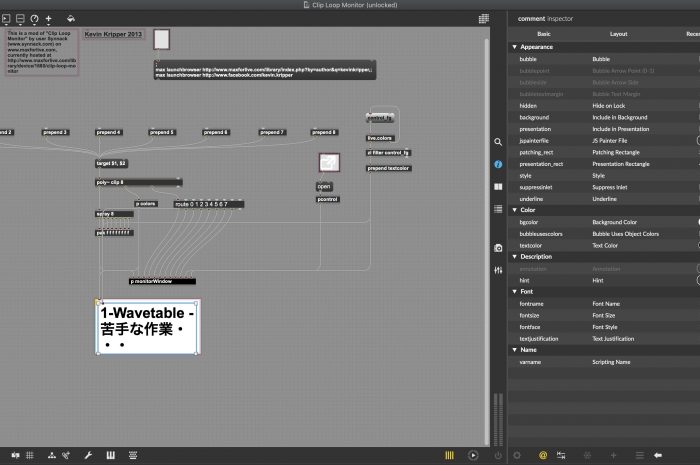Select the poly~ clip 8 object
This screenshot has width=700, height=465.
click(139, 182)
